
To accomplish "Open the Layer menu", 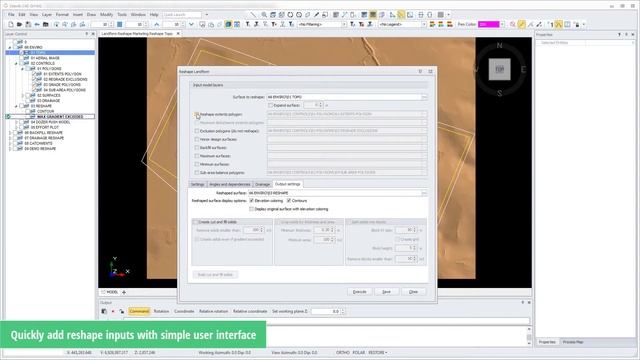I will [x=47, y=15].
